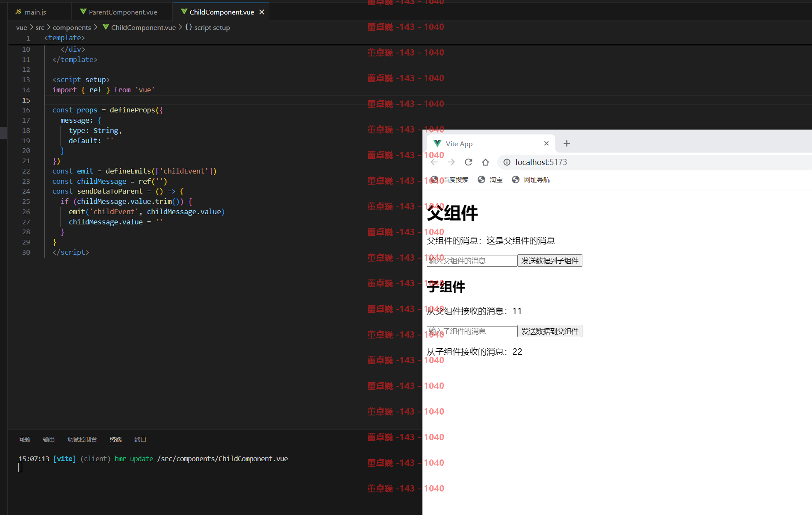The image size is (812, 515).
Task: Click the 父组件 heading
Action: [452, 213]
